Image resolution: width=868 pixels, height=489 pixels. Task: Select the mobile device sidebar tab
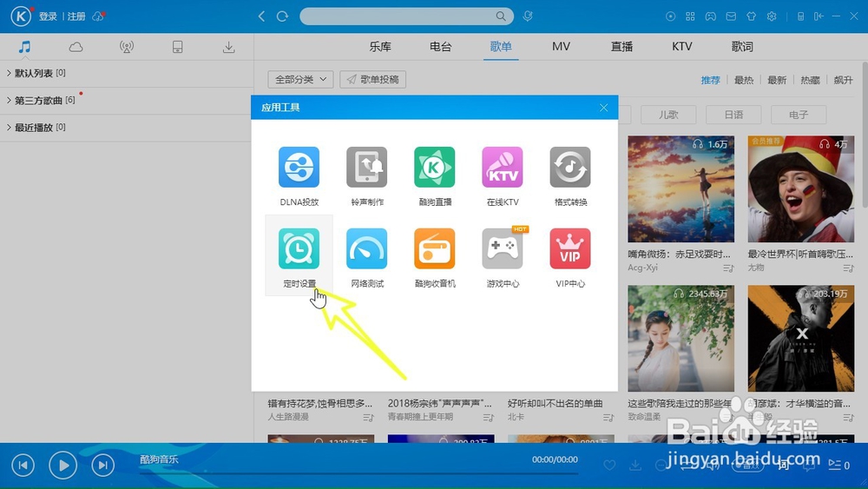tap(178, 47)
